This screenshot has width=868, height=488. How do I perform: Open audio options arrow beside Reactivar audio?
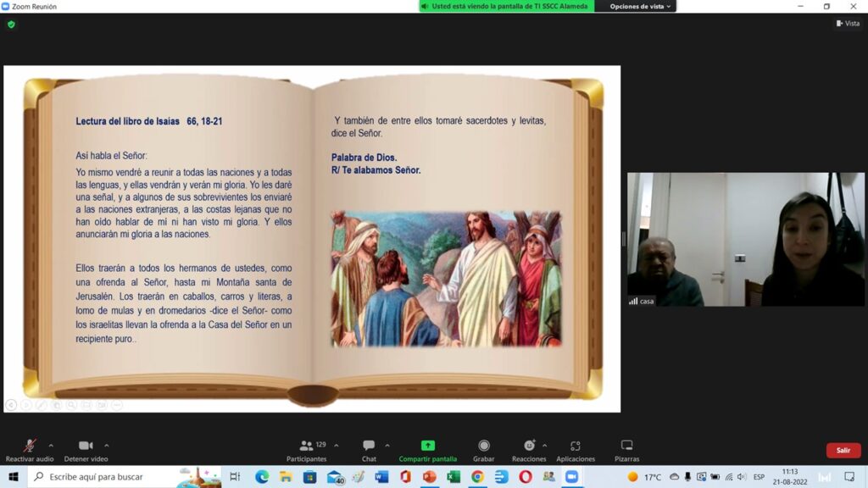pyautogui.click(x=51, y=446)
